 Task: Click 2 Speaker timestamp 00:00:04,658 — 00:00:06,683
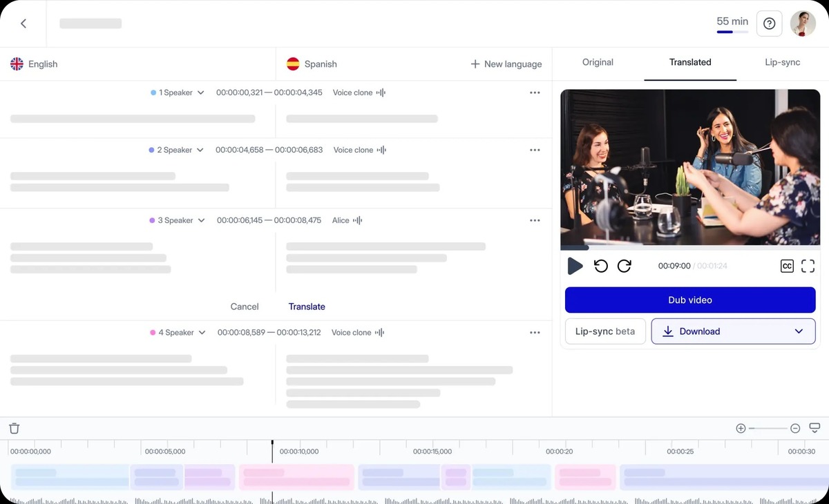(269, 150)
